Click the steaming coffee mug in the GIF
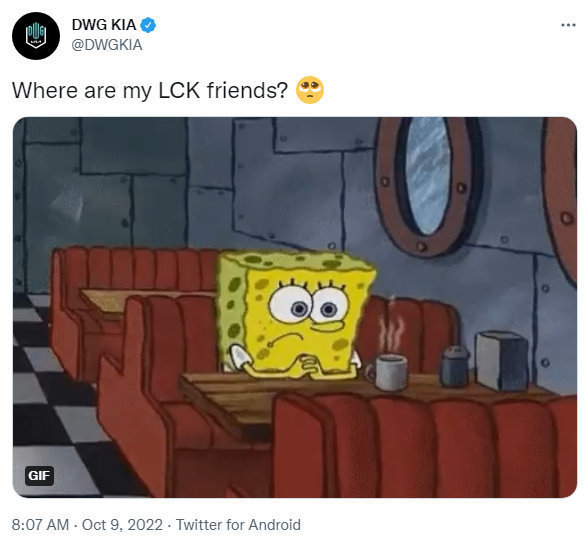Image resolution: width=586 pixels, height=543 pixels. pyautogui.click(x=389, y=371)
